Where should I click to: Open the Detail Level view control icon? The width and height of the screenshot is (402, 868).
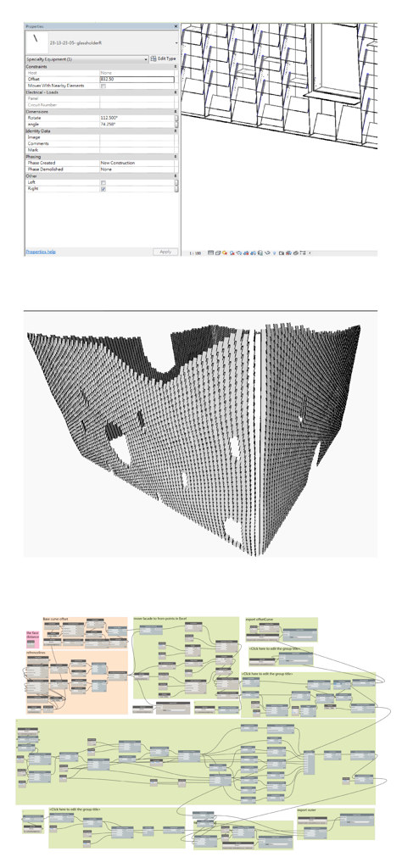coord(209,253)
